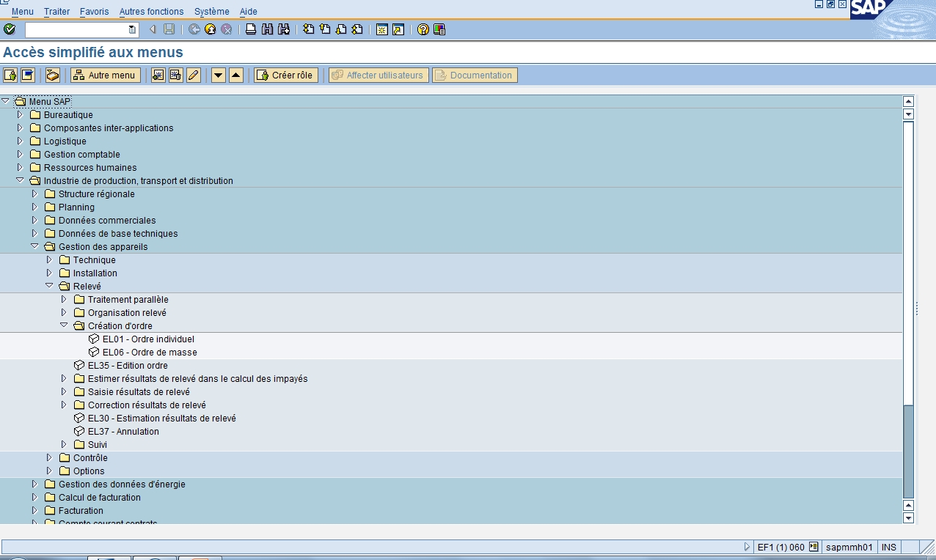Image resolution: width=936 pixels, height=560 pixels.
Task: Click the black down-arrow toolbar button
Action: [x=219, y=75]
